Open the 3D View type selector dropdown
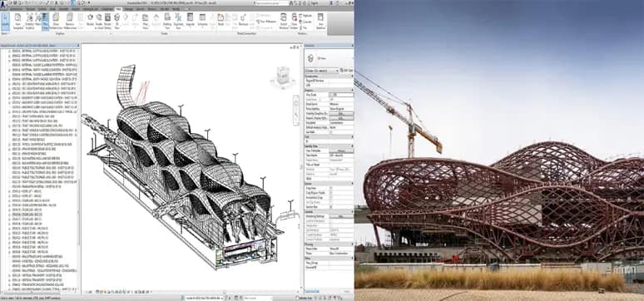 click(x=322, y=71)
